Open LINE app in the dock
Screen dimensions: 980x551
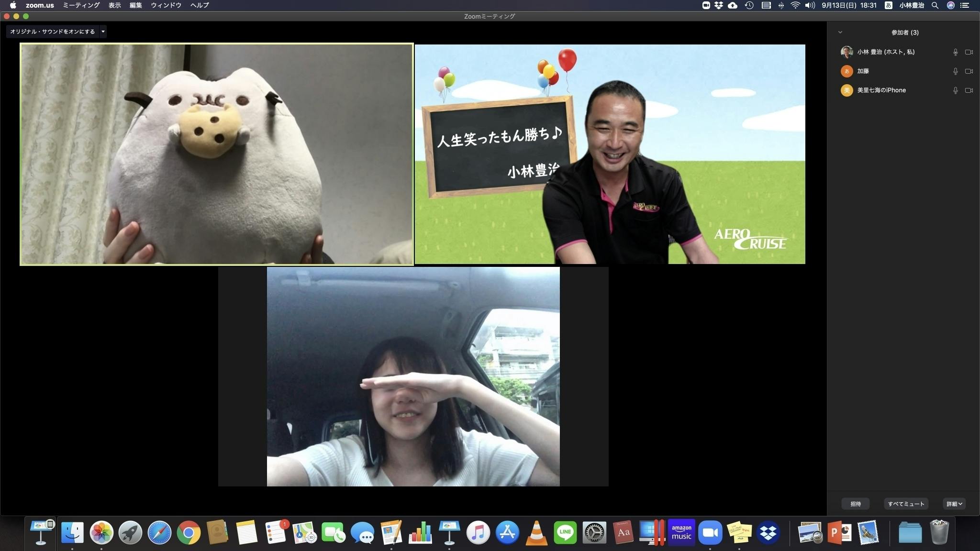pos(565,533)
